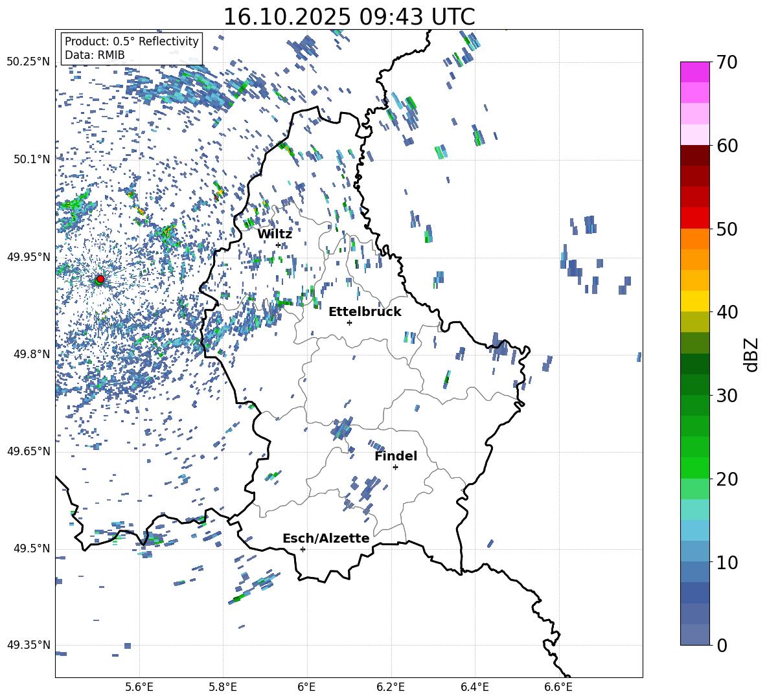Click the cross marker below Wiltz
Image resolution: width=767 pixels, height=700 pixels.
279,245
